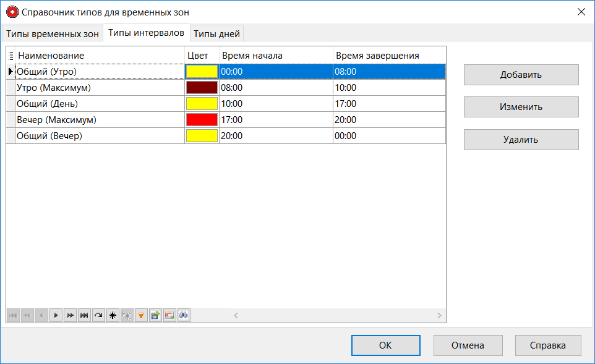Go to next record in navigator
This screenshot has height=364, width=595.
pos(56,315)
